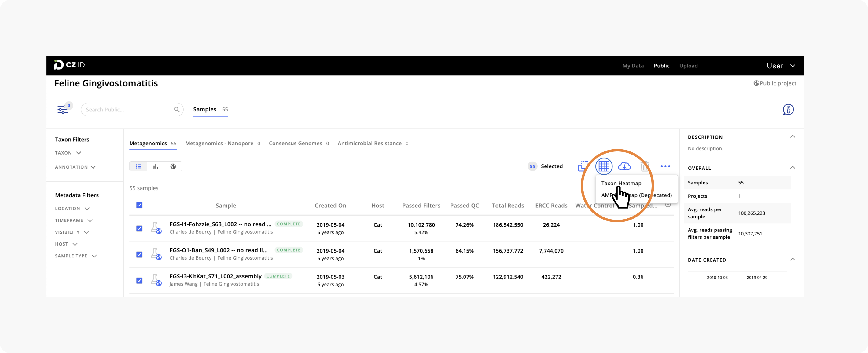Screen dimensions: 868x353
Task: Click the 2019-04-29 date label
Action: 757,278
